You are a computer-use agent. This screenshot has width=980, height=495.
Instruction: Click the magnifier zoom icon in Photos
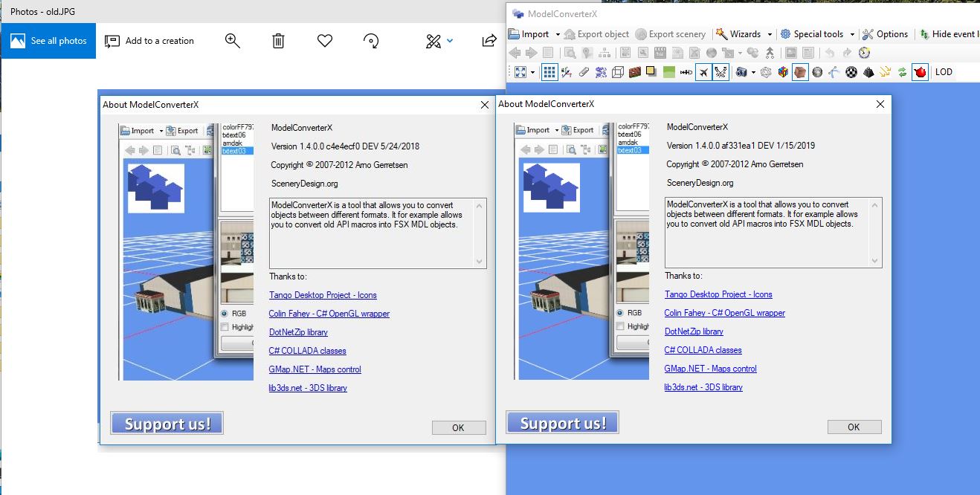pos(233,41)
